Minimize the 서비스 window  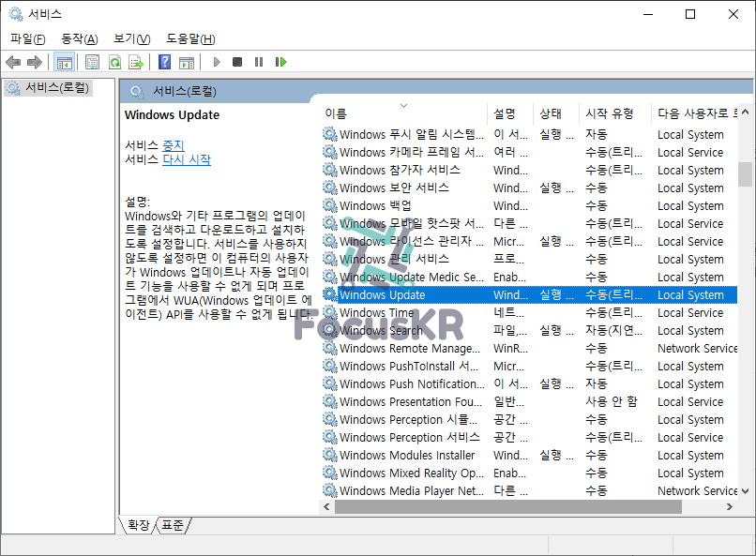(648, 14)
